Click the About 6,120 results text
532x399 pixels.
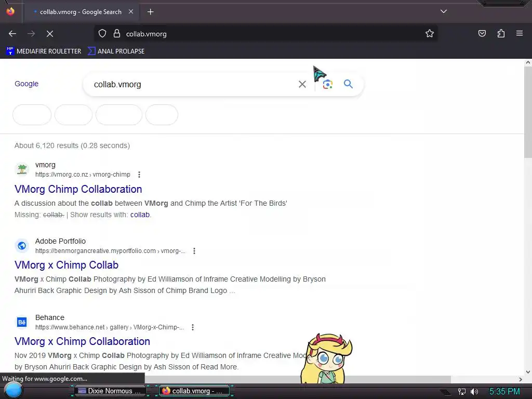tap(72, 145)
